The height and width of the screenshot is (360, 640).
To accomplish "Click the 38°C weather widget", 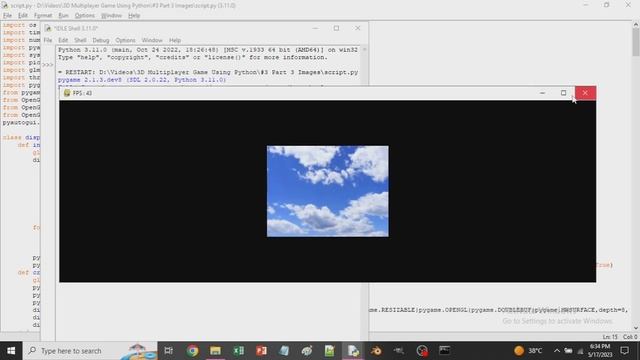I will tap(528, 351).
